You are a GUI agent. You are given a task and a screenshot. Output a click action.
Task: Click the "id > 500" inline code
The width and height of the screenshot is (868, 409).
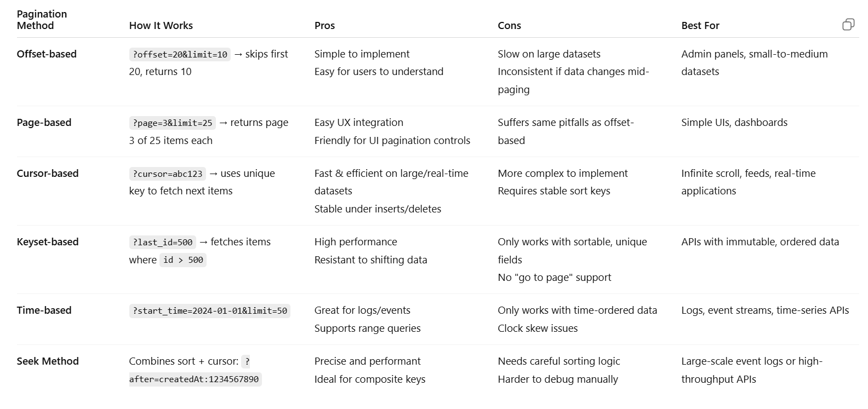183,260
